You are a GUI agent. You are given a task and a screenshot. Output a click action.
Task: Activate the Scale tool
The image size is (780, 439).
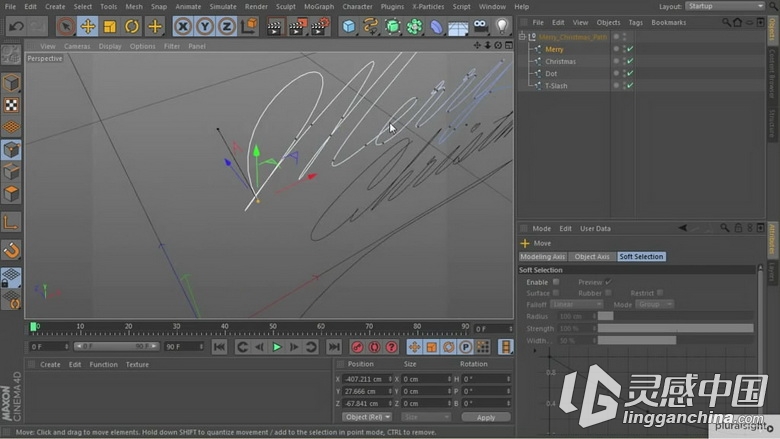click(109, 26)
